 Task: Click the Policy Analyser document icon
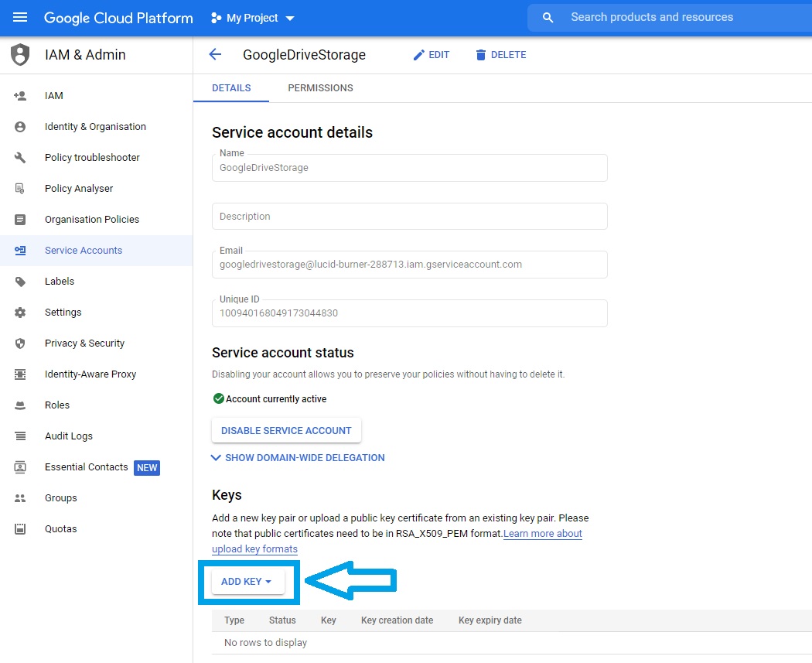[20, 189]
